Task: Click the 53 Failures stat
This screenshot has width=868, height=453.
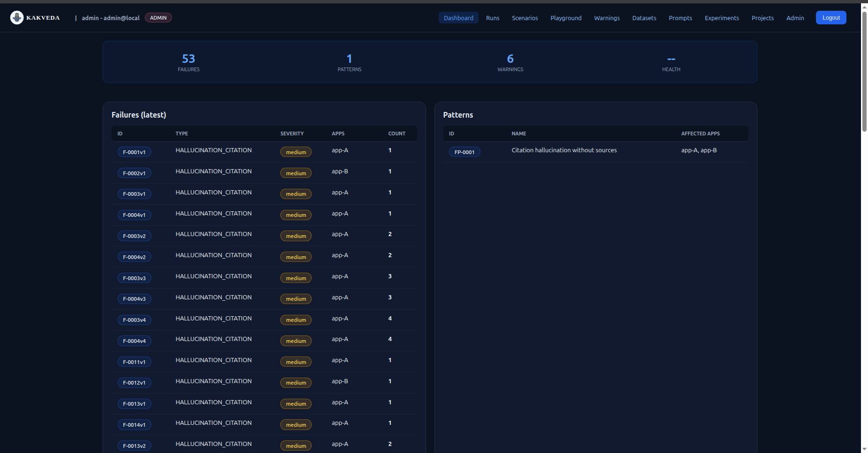Action: 188,62
